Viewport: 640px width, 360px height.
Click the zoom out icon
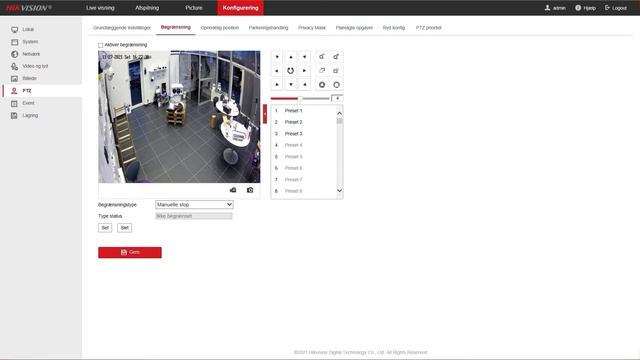tap(322, 57)
